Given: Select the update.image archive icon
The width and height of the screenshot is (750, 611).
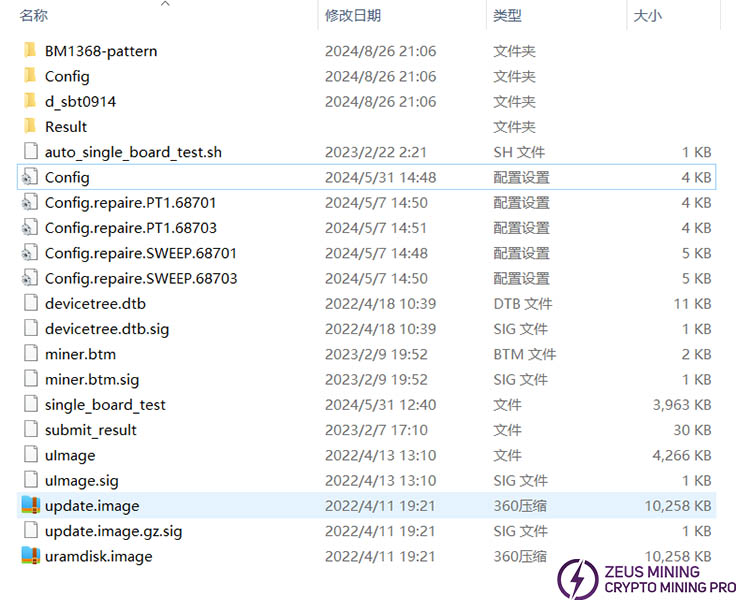Looking at the screenshot, I should (29, 506).
